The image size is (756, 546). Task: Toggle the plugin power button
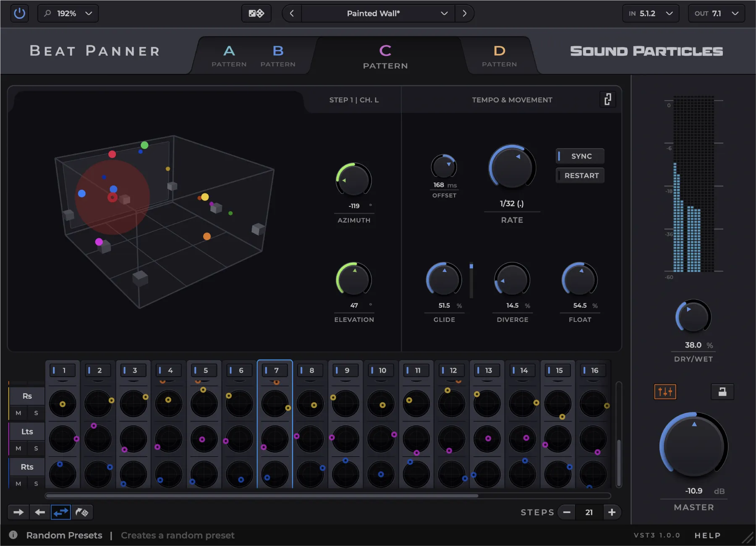click(x=19, y=13)
